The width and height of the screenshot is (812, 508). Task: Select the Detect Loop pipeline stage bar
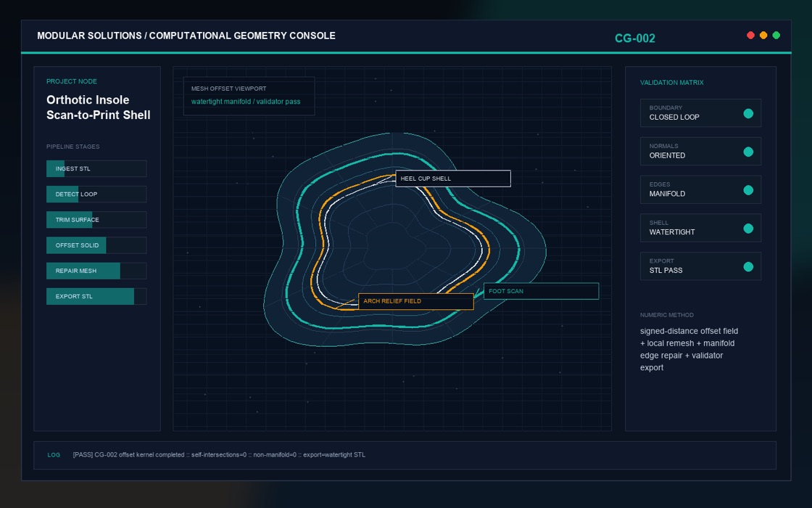coord(96,194)
